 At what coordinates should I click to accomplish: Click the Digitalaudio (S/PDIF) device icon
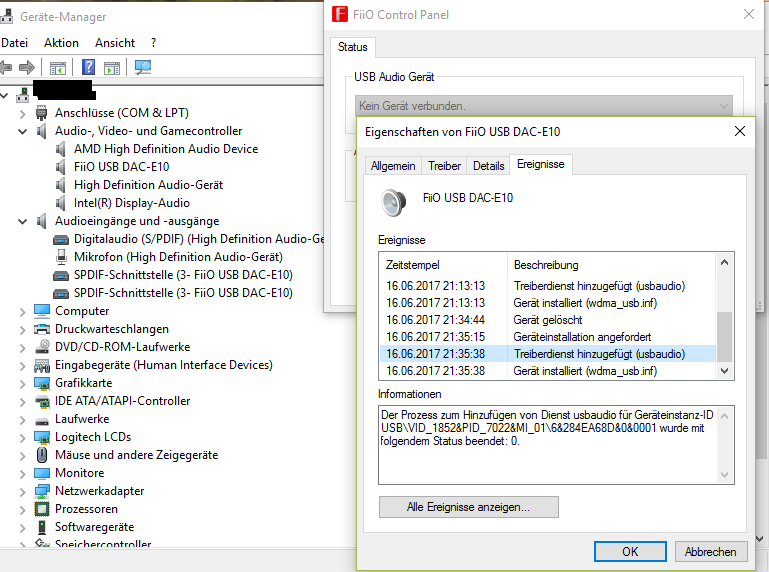[61, 240]
